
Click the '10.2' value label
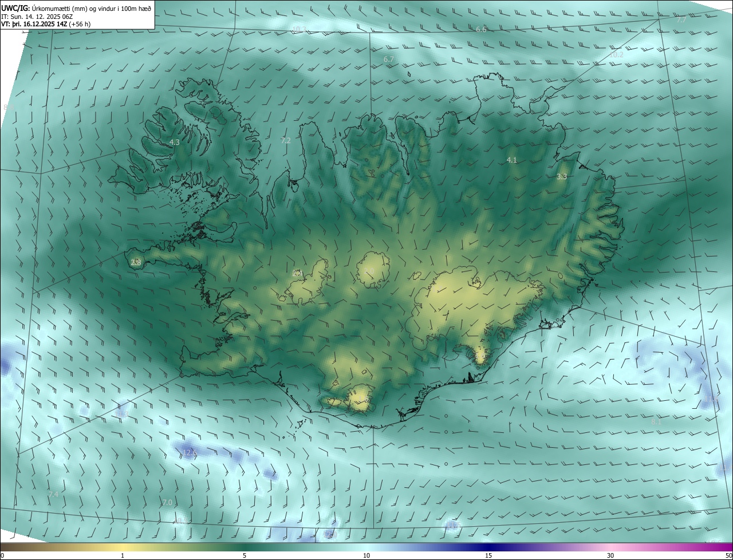tap(616, 55)
